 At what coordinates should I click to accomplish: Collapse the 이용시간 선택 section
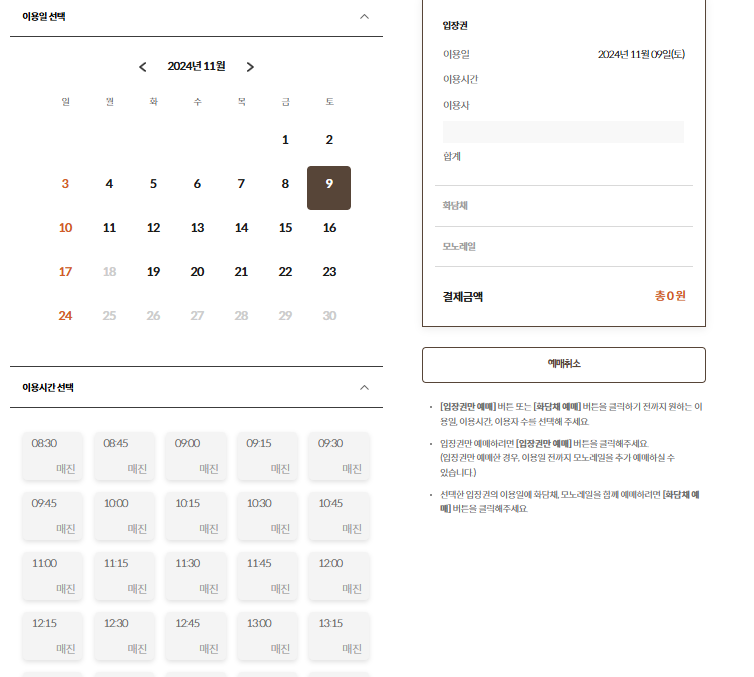pos(364,388)
